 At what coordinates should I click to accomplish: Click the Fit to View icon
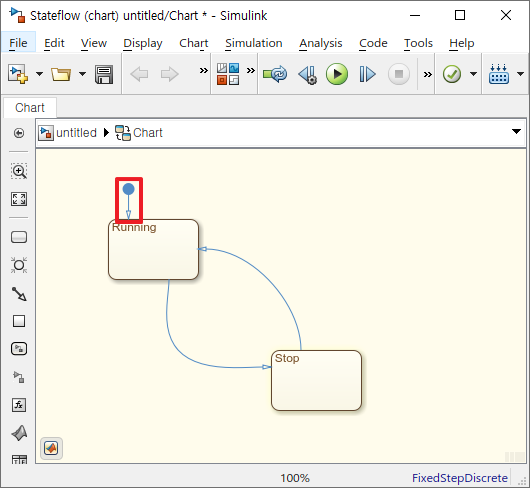tap(19, 199)
